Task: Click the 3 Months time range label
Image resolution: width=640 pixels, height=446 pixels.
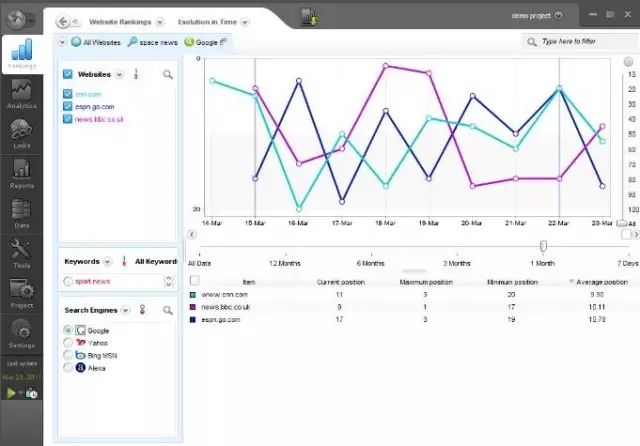Action: click(457, 264)
